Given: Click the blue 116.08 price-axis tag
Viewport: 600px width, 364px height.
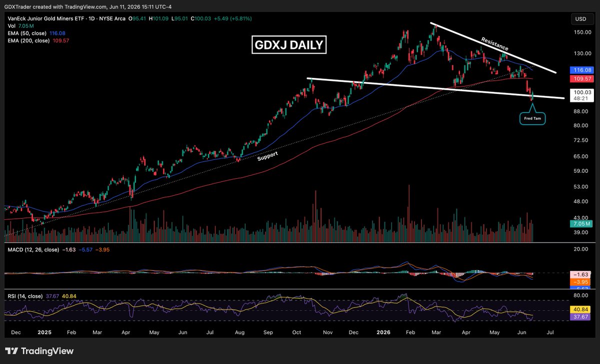Looking at the screenshot, I should 581,71.
